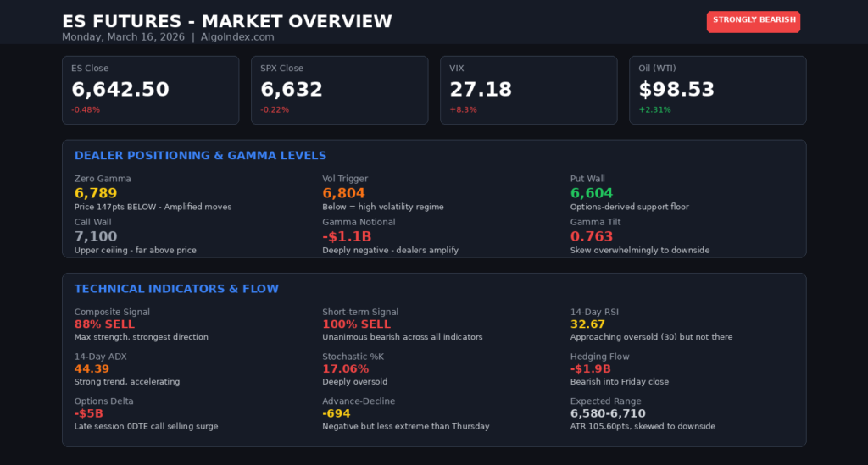Click the Zero Gamma label

[103, 179]
